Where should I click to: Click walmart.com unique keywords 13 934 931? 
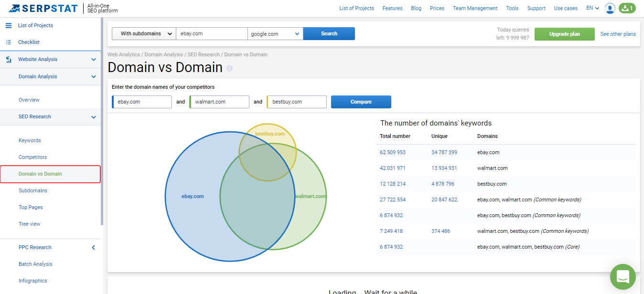point(444,168)
